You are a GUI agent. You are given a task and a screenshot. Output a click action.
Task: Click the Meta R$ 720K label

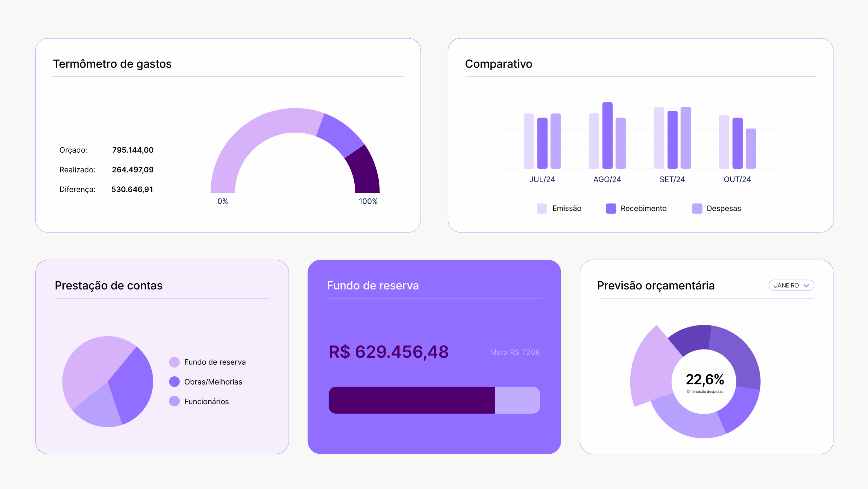pyautogui.click(x=515, y=352)
